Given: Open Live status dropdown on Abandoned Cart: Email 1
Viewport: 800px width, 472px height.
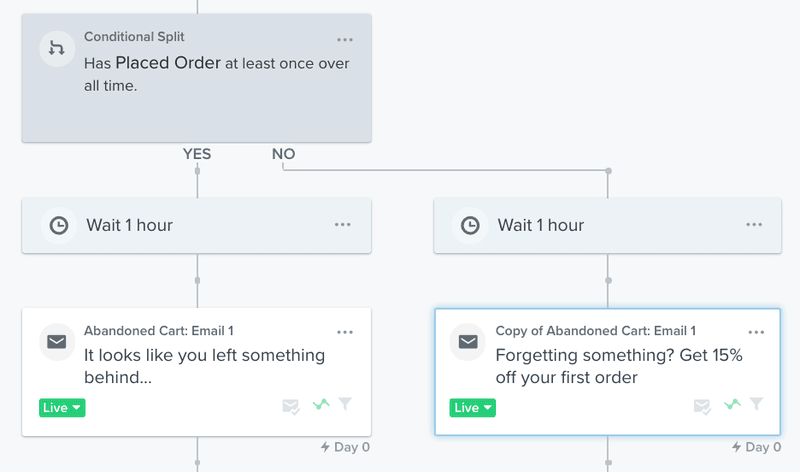Looking at the screenshot, I should point(62,408).
